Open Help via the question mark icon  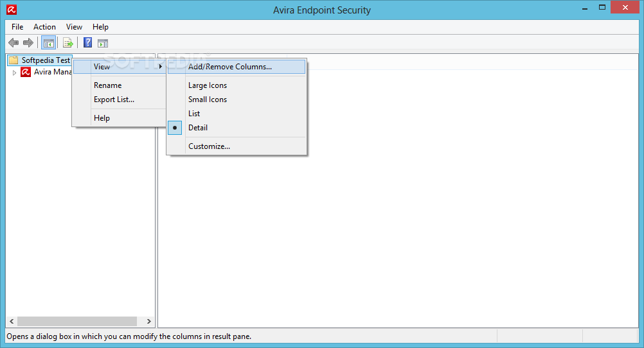[x=87, y=43]
